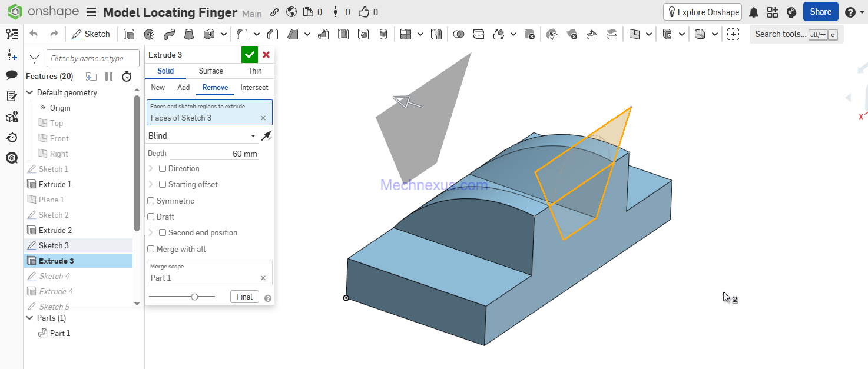The height and width of the screenshot is (369, 868).
Task: Select the Revolve tool in toolbar
Action: pyautogui.click(x=149, y=34)
